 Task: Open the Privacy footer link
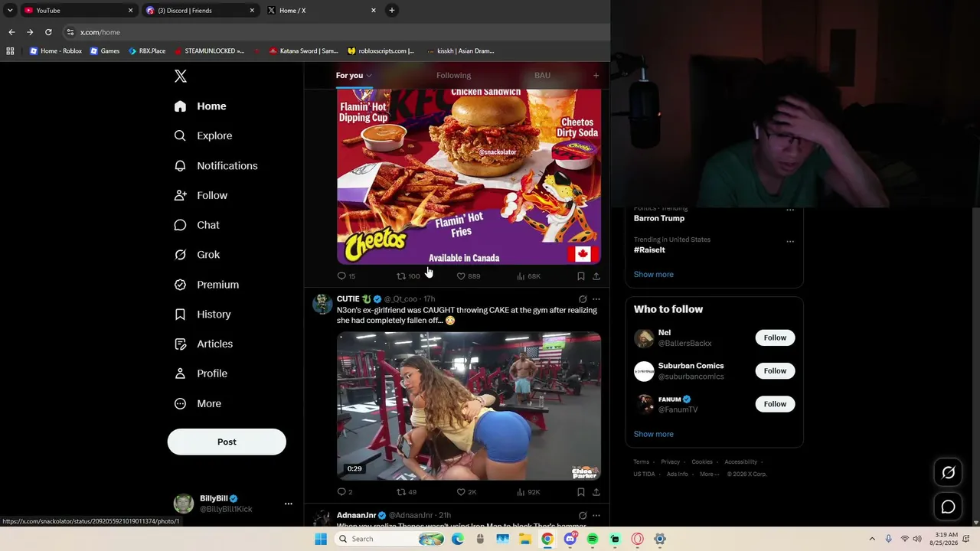point(670,462)
